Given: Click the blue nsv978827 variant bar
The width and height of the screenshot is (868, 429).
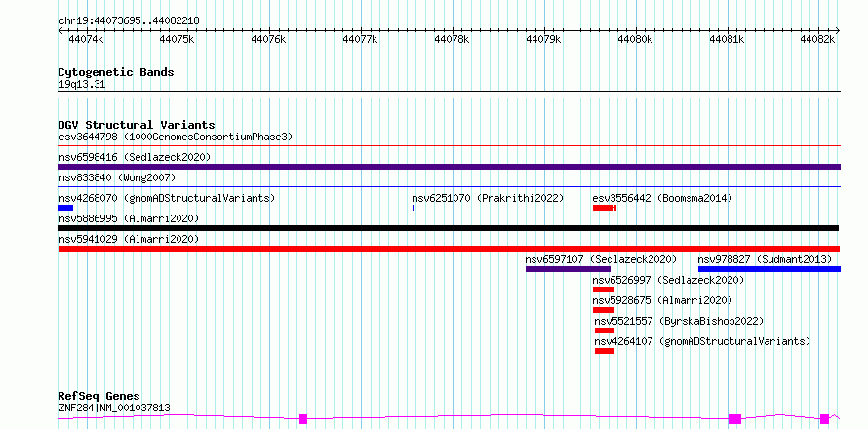Looking at the screenshot, I should pos(769,269).
